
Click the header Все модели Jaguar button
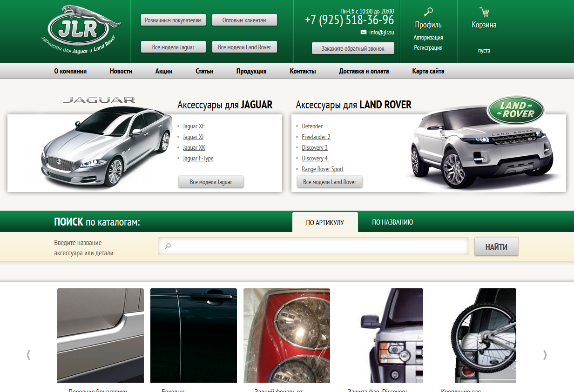(x=173, y=47)
